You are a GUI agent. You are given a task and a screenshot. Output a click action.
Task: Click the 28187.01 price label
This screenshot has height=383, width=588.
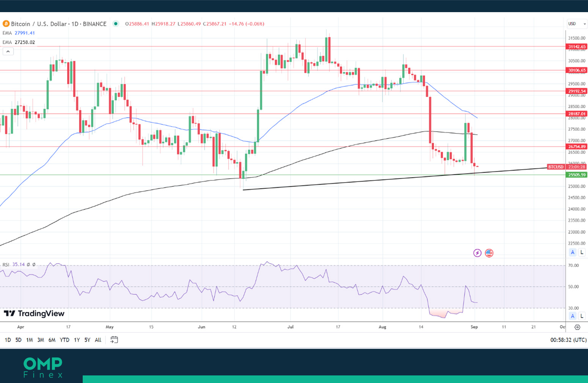[x=577, y=114]
